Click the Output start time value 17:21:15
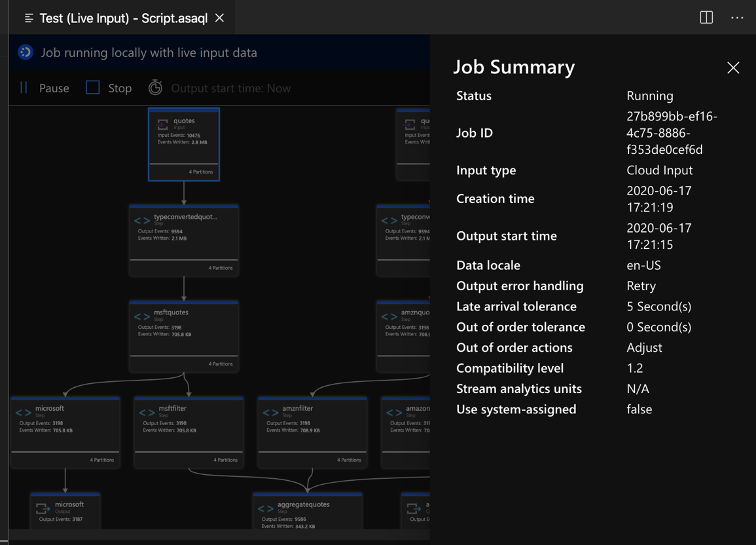The width and height of the screenshot is (756, 545). pos(649,244)
